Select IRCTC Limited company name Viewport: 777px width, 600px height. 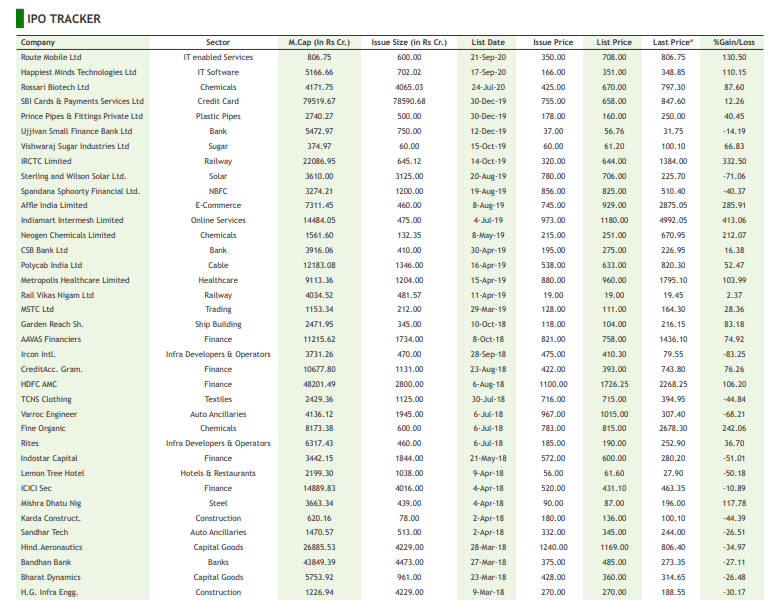coord(46,161)
